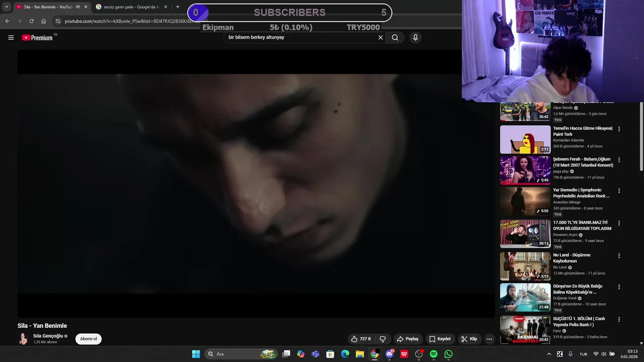644x362 pixels.
Task: Open Kumardan Adamlar channel name
Action: pyautogui.click(x=569, y=140)
